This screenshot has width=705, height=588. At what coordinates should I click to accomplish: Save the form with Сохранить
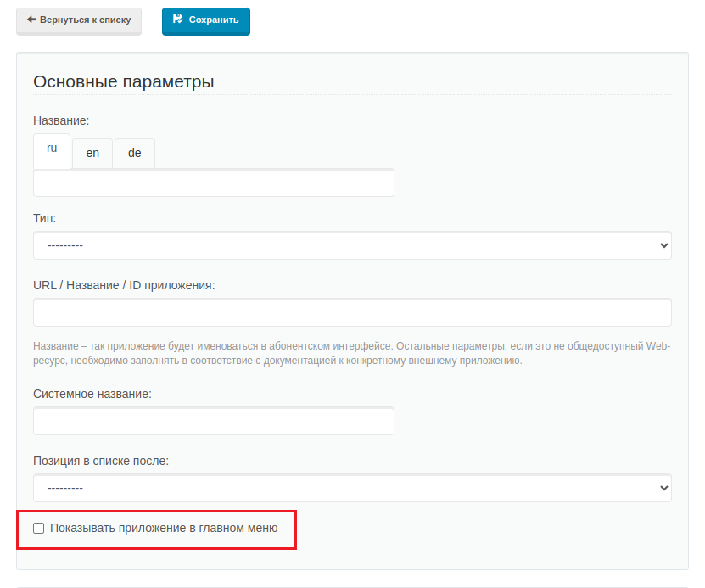206,20
